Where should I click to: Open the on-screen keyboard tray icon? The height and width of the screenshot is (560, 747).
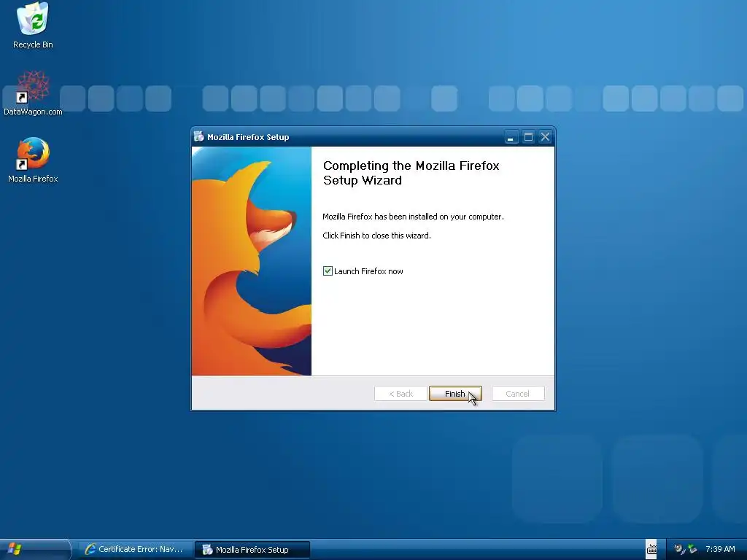pyautogui.click(x=651, y=549)
